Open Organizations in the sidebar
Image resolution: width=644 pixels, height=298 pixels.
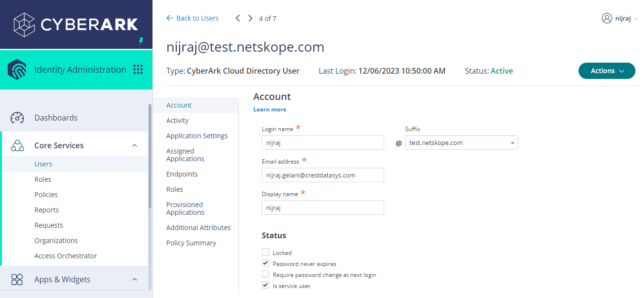tap(56, 241)
